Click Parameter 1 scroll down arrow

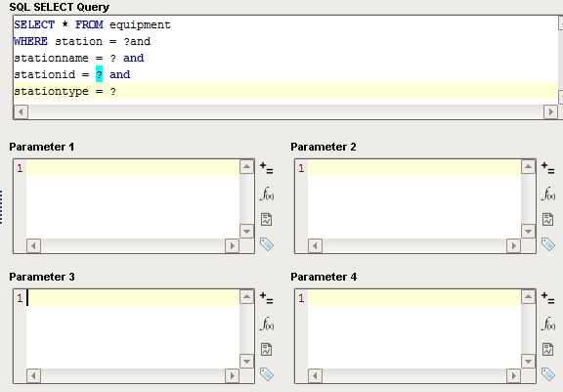click(x=246, y=232)
